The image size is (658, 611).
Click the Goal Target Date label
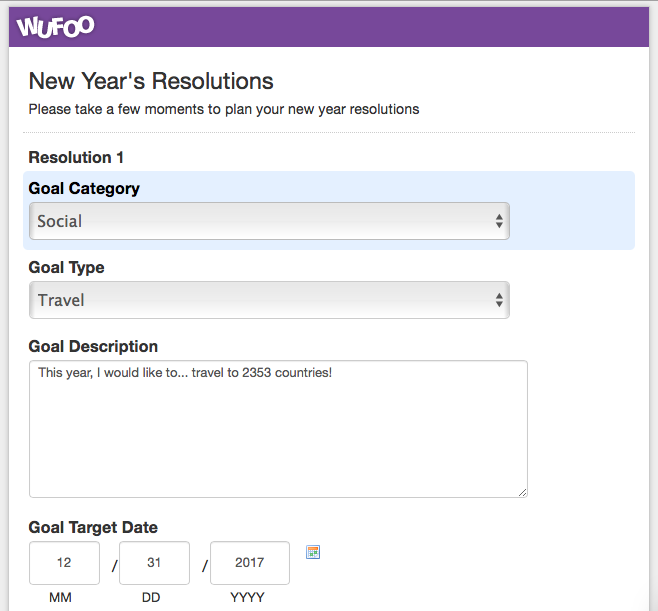click(93, 527)
